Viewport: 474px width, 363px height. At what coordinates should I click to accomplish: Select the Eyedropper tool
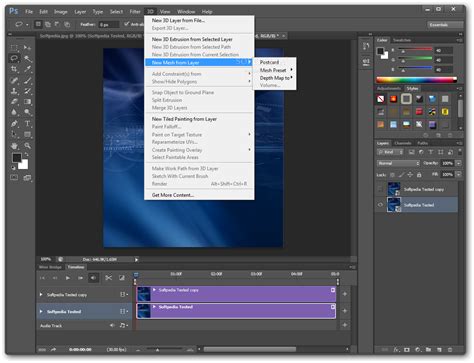point(27,69)
